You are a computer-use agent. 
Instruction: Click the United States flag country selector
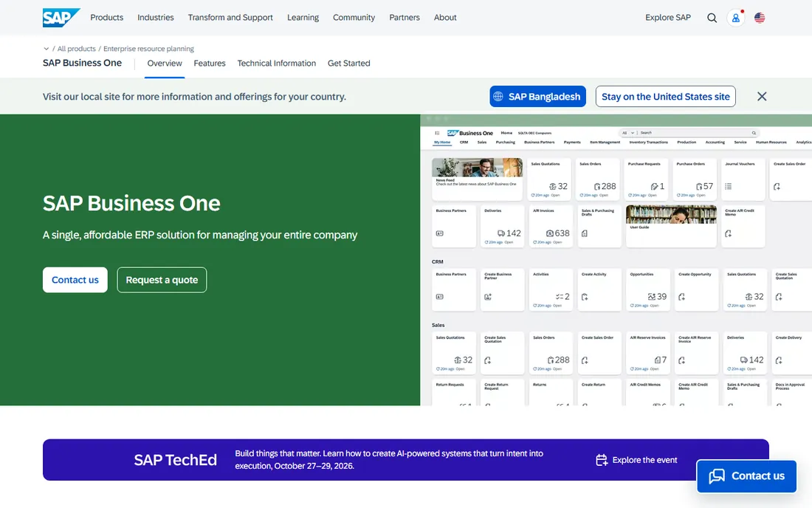click(759, 18)
